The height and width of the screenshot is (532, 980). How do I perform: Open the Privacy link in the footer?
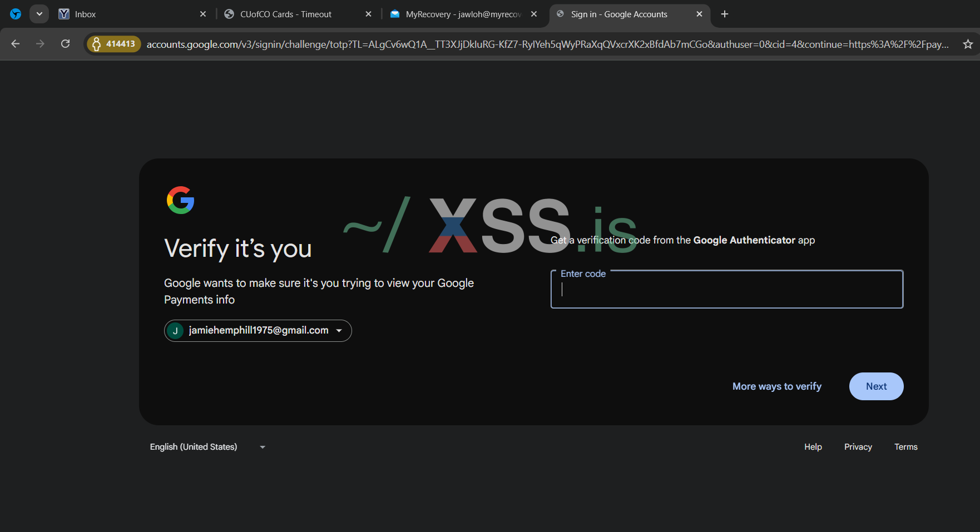click(x=858, y=447)
